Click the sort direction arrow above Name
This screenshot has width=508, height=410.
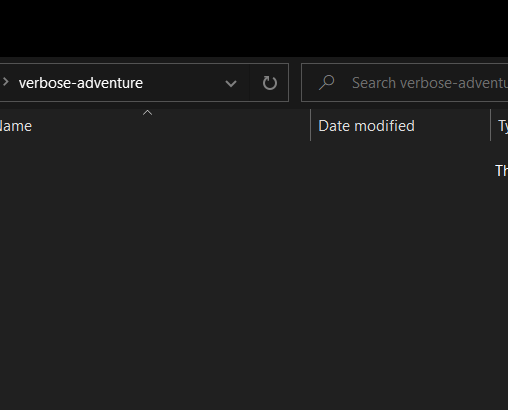[x=147, y=113]
